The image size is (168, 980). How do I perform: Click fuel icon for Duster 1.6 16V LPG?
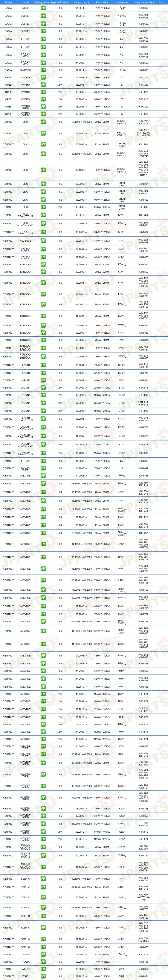coord(43,8)
